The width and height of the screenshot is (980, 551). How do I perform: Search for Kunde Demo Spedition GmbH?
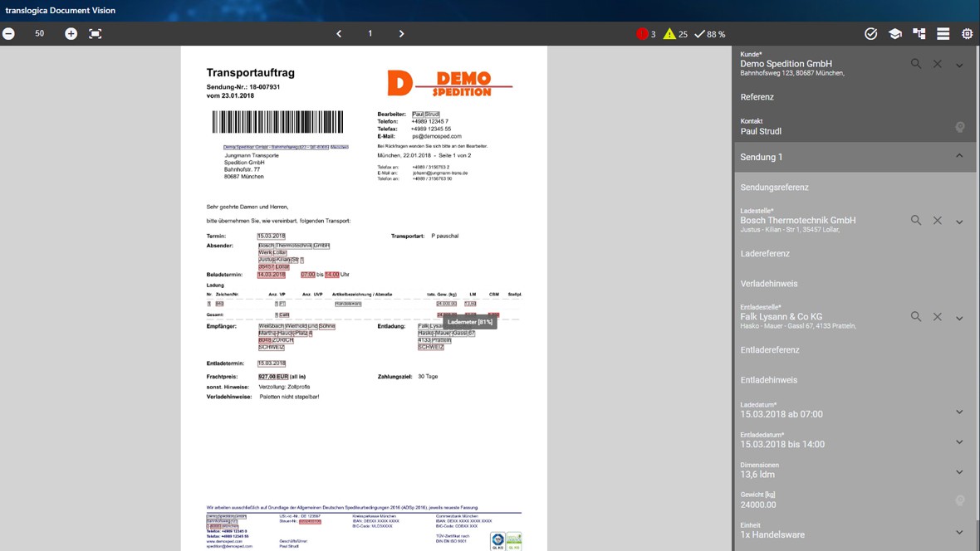coord(915,64)
